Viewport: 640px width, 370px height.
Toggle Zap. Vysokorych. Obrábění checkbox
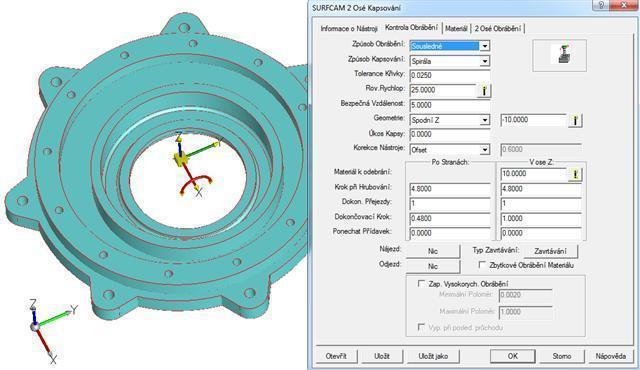point(421,284)
